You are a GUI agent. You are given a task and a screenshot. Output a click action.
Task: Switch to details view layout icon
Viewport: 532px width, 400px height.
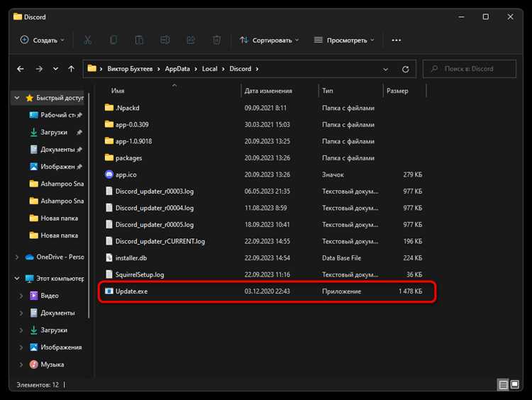coord(503,384)
